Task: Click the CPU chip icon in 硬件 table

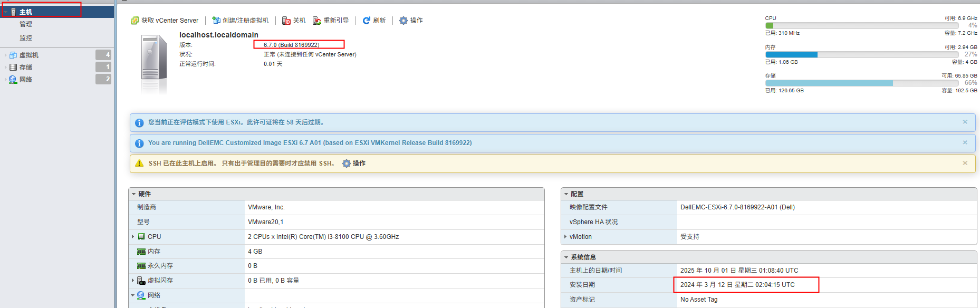Action: [141, 237]
